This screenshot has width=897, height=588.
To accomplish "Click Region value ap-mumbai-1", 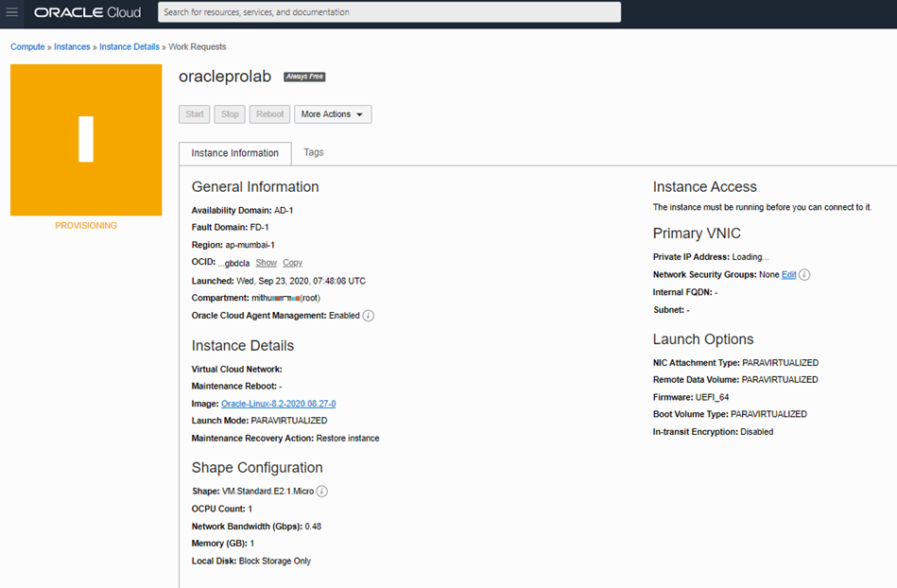I will (x=250, y=245).
